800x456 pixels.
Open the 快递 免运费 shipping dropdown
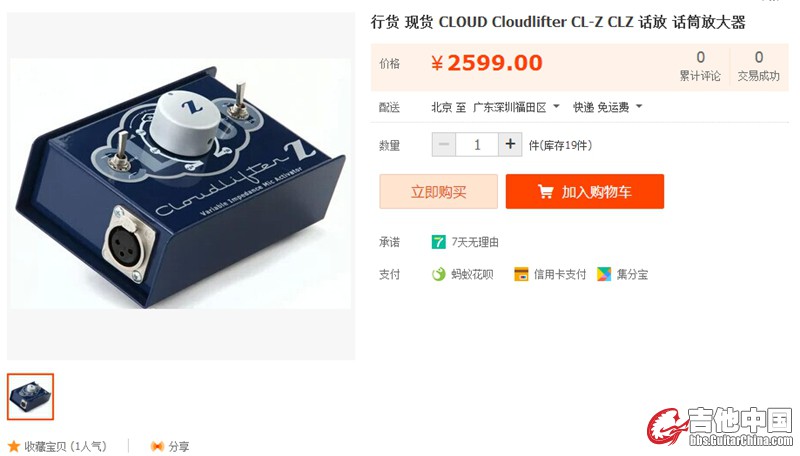(x=607, y=107)
